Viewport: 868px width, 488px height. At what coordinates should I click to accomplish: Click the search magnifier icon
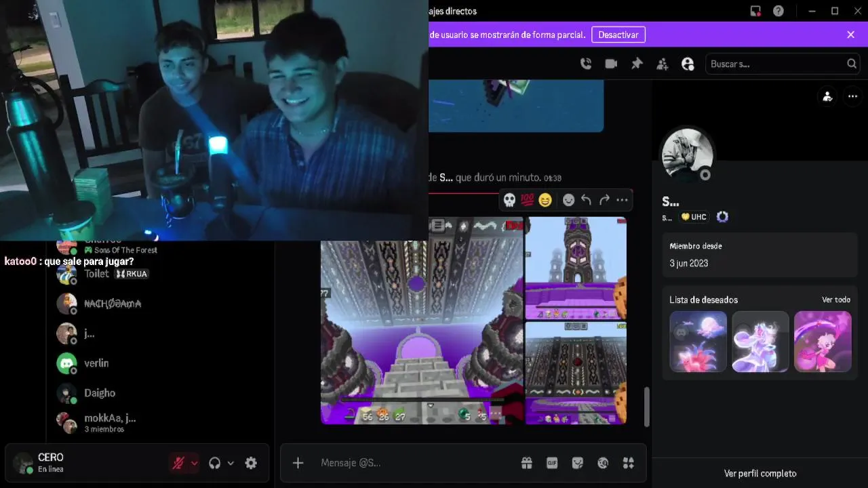pyautogui.click(x=852, y=64)
